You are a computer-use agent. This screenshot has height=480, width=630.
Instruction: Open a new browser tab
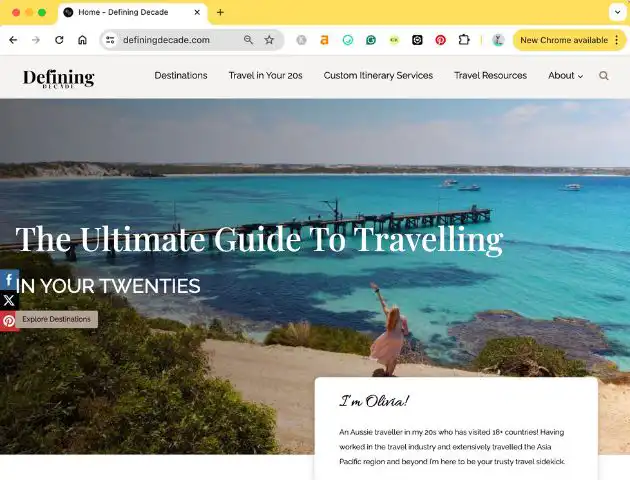[x=220, y=12]
